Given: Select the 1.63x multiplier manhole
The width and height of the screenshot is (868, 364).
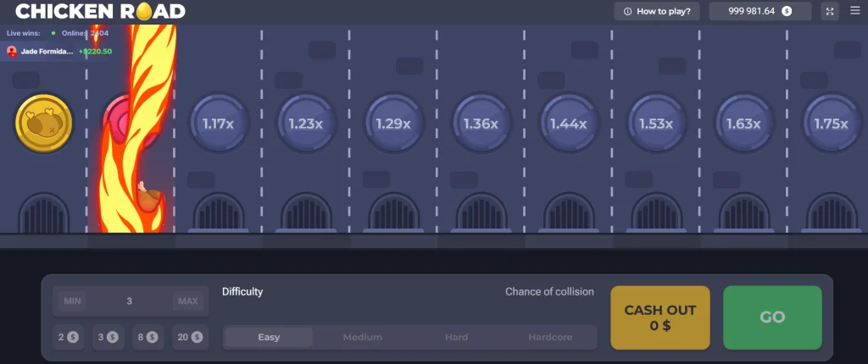Looking at the screenshot, I should [743, 123].
